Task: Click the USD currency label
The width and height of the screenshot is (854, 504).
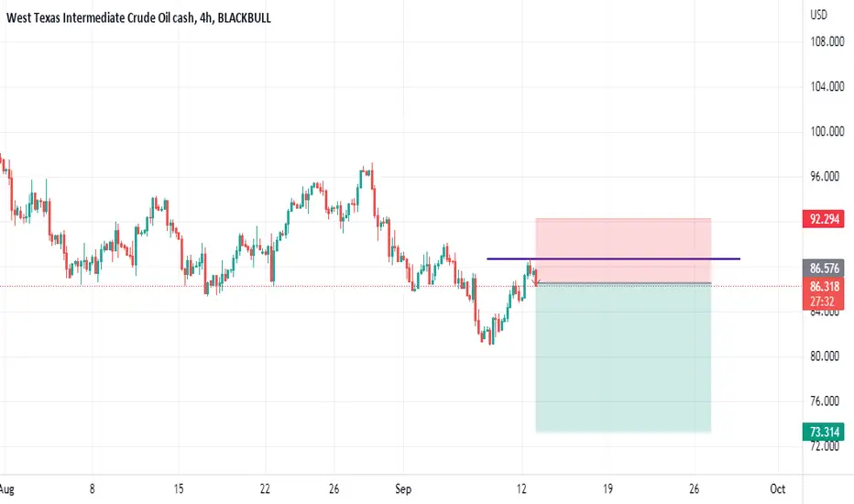Action: [x=818, y=15]
